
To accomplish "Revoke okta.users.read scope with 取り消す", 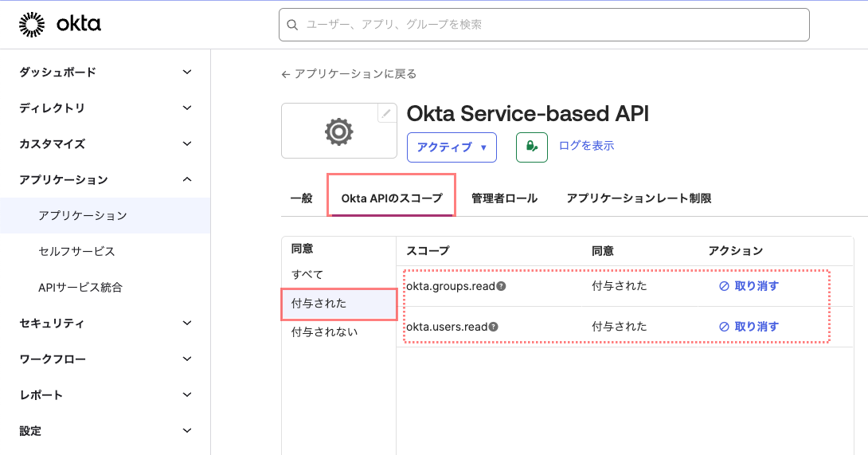I will tap(749, 327).
